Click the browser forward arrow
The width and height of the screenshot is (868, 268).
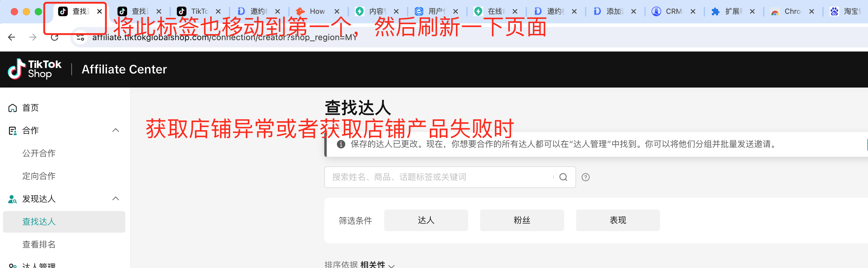[33, 37]
